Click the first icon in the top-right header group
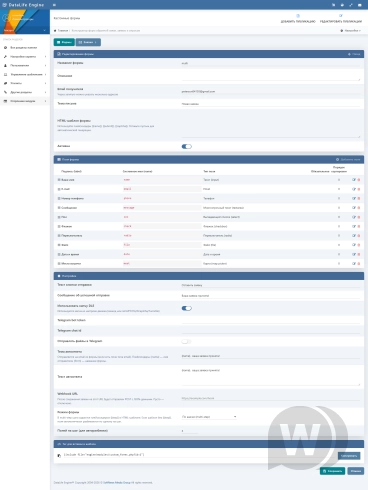 333,5
